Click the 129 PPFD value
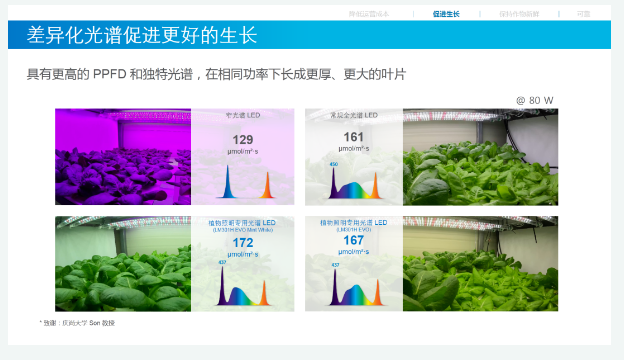The height and width of the screenshot is (360, 624). tap(243, 140)
